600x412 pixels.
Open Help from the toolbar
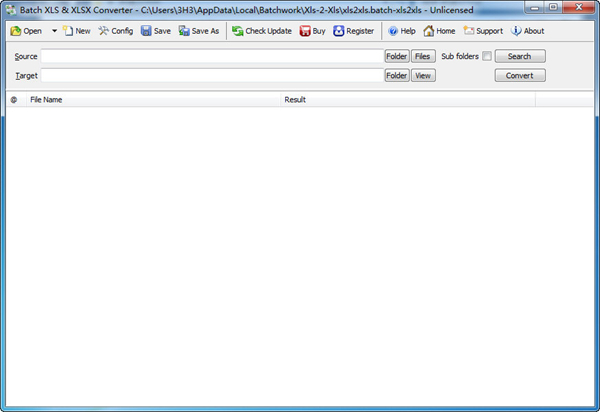pyautogui.click(x=402, y=31)
